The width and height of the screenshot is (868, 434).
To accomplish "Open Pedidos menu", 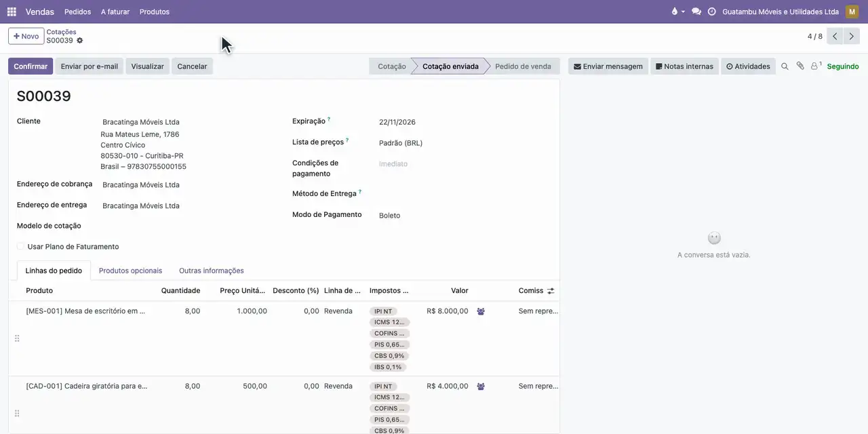I will pyautogui.click(x=78, y=12).
